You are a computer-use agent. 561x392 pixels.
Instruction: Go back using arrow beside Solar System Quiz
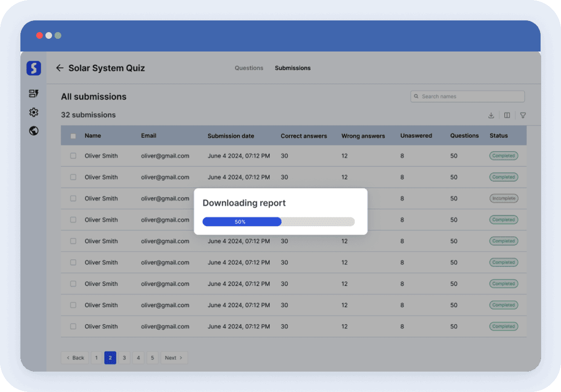coord(60,68)
